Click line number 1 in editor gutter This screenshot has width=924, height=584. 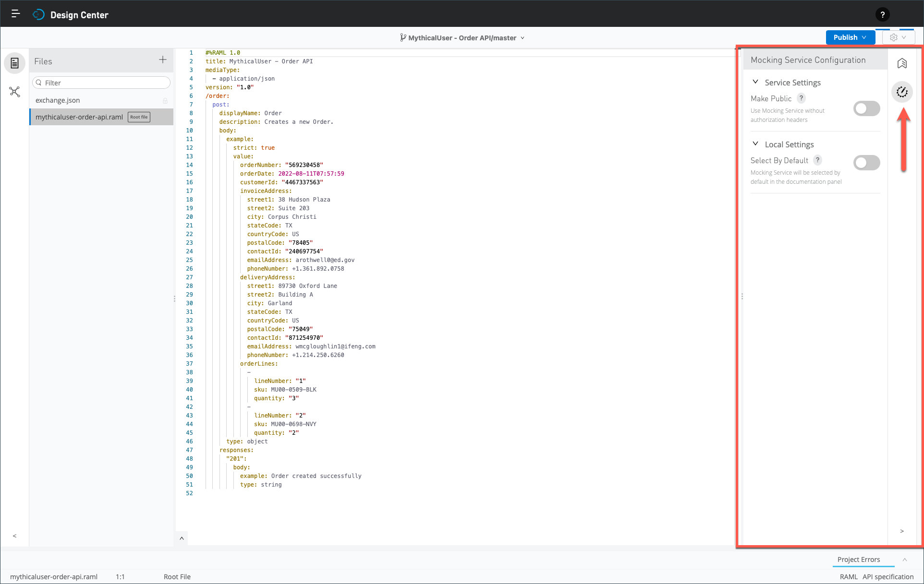click(x=191, y=53)
